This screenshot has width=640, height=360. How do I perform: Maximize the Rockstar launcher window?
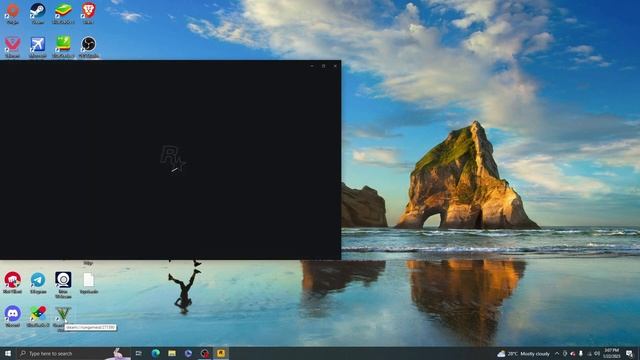(x=324, y=66)
